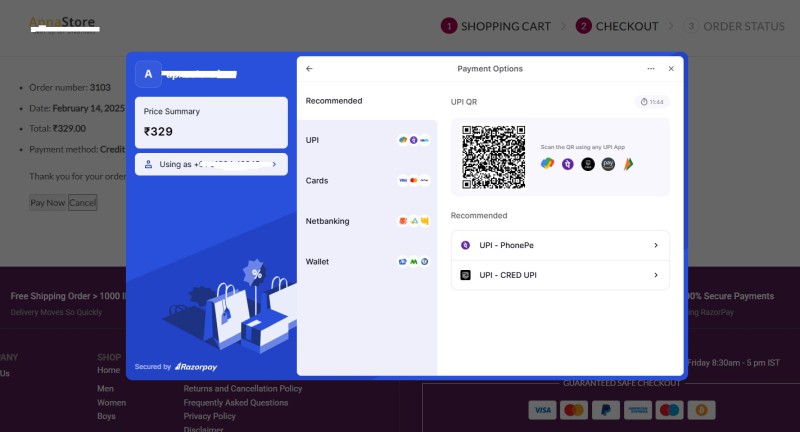Viewport: 800px width, 432px height.
Task: Go to the Shopping Cart step
Action: (496, 26)
